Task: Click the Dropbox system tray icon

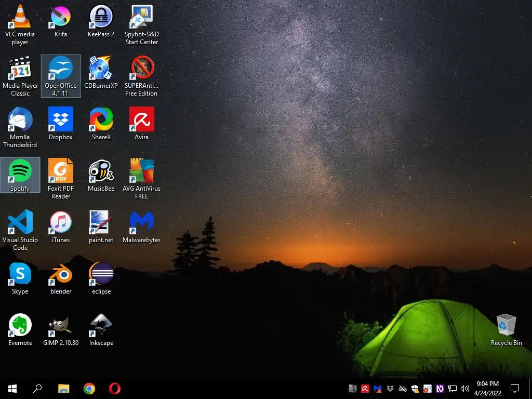Action: pyautogui.click(x=390, y=389)
